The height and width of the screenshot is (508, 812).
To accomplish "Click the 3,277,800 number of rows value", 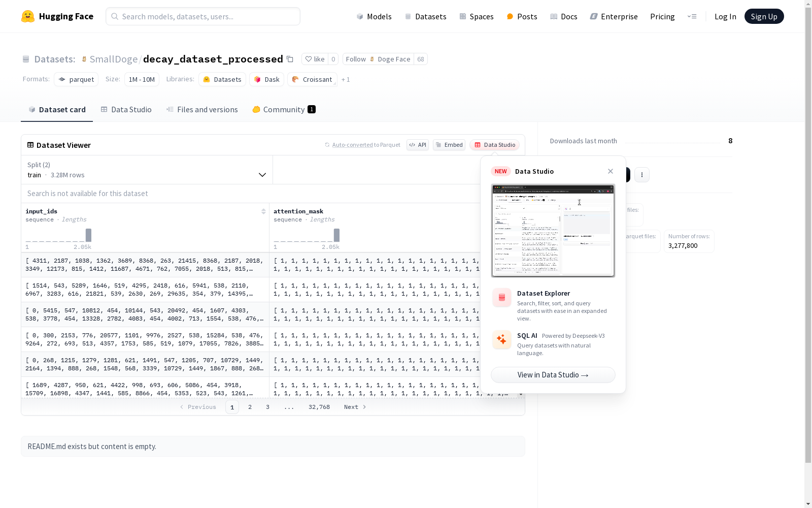I will coord(683,246).
